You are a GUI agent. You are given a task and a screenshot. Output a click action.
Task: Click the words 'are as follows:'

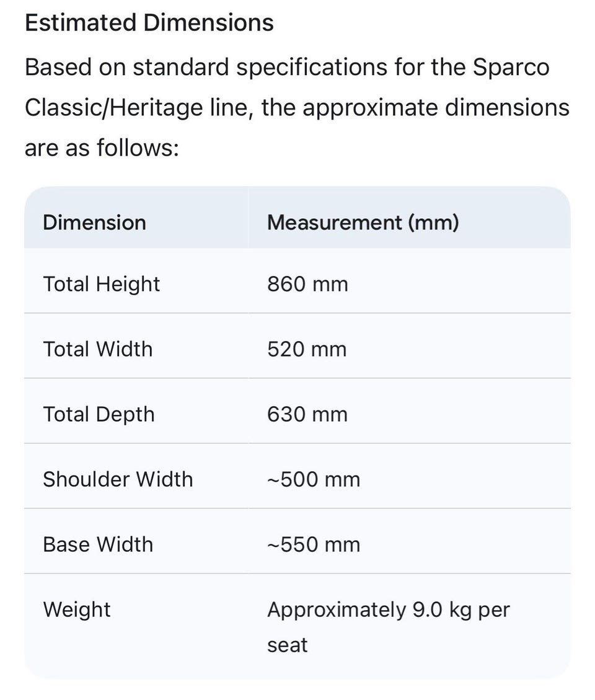[102, 148]
